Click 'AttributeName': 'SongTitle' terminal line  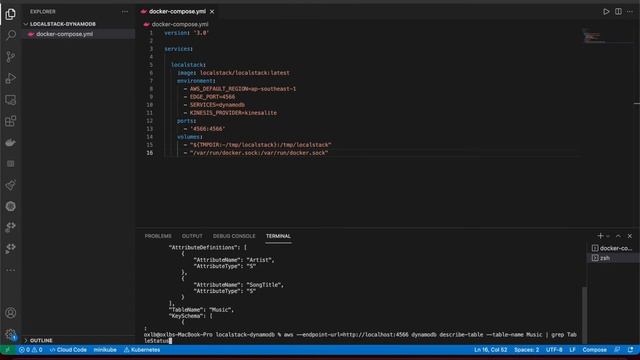tap(238, 284)
